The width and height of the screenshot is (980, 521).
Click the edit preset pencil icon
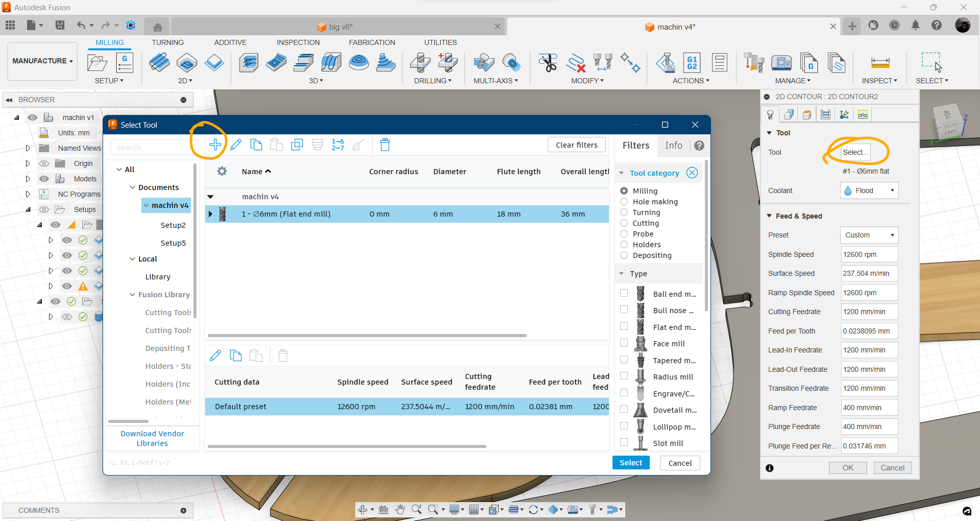tap(215, 355)
